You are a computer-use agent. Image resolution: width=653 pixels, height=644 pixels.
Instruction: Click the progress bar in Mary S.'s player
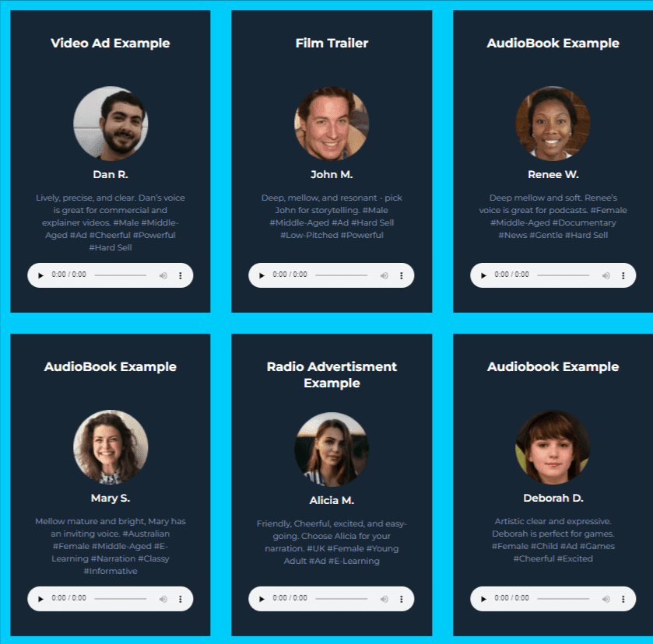pyautogui.click(x=121, y=599)
